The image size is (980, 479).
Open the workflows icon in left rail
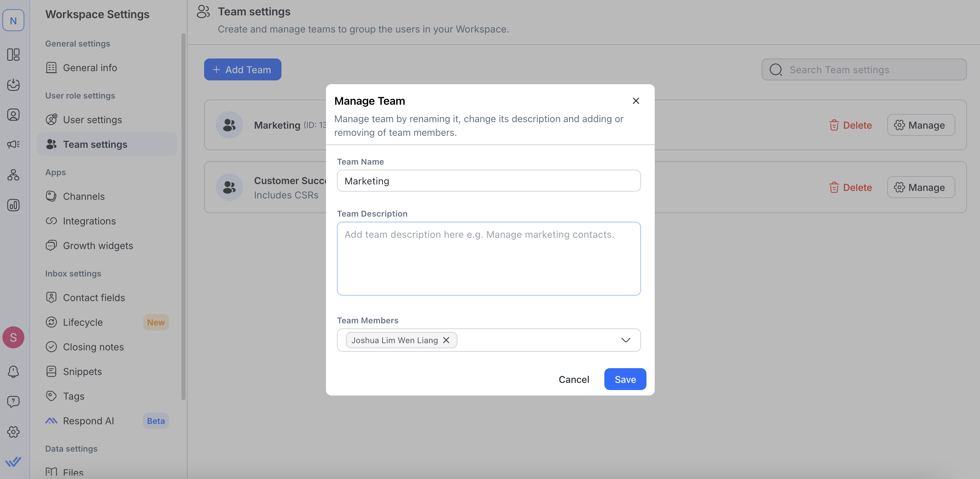pyautogui.click(x=13, y=175)
